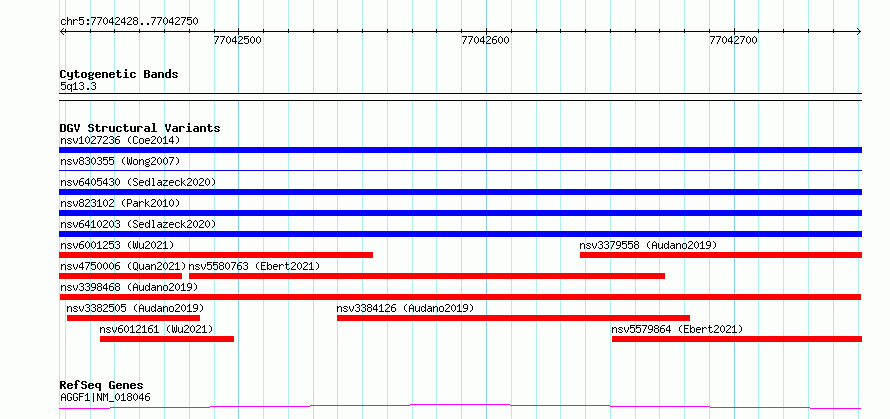Click the nsv6012161 (Wu2021) red bar
This screenshot has width=890, height=419.
point(167,339)
